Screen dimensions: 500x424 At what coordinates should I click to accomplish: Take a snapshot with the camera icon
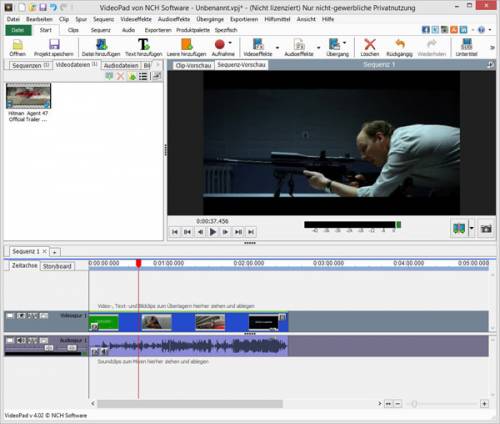(x=486, y=229)
